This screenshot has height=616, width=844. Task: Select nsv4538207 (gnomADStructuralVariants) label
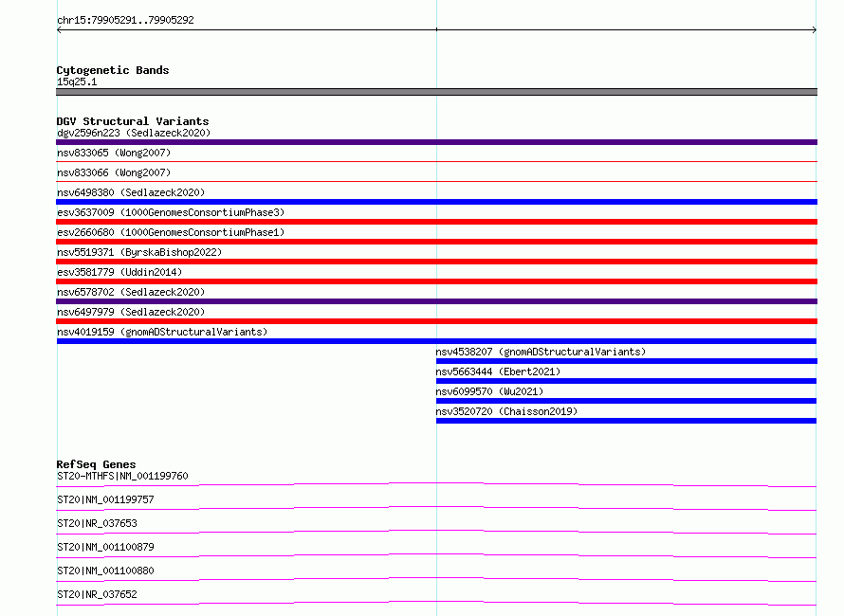[x=541, y=352]
